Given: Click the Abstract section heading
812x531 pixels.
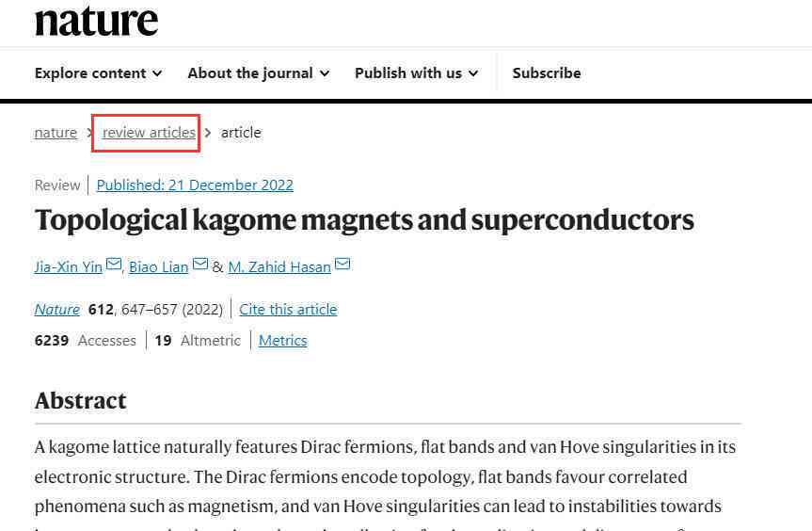Looking at the screenshot, I should tap(80, 400).
